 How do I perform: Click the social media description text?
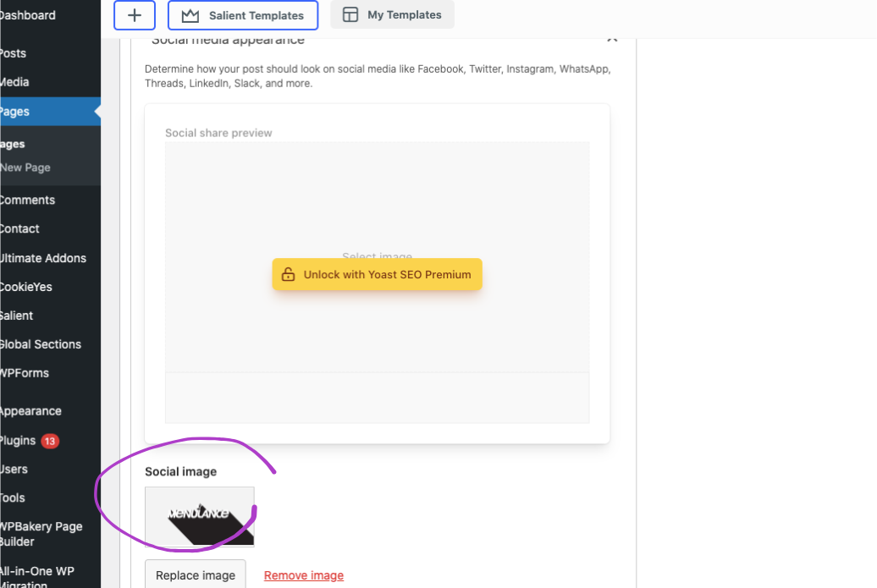point(378,76)
